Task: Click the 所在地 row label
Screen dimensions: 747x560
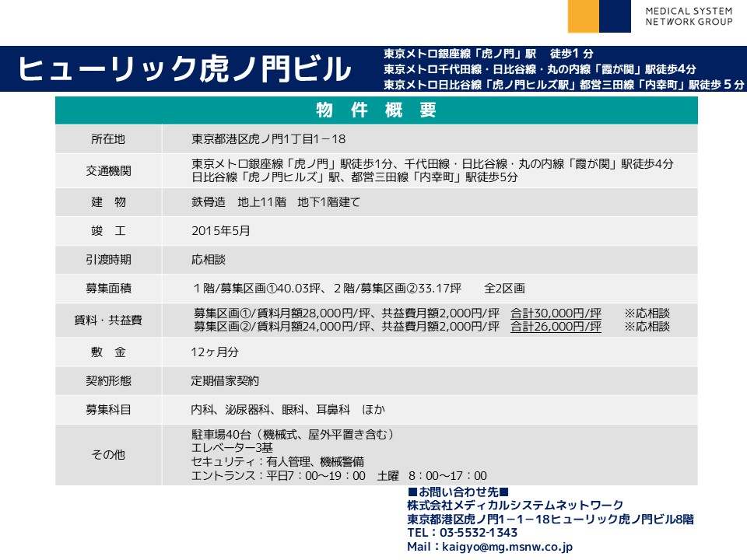Action: (108, 139)
